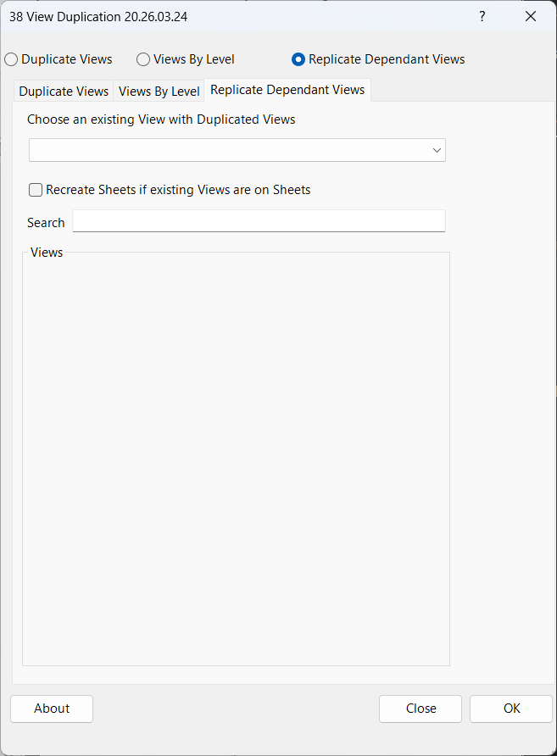Open the About dialog button
Screen dimensions: 557x756
pos(52,709)
